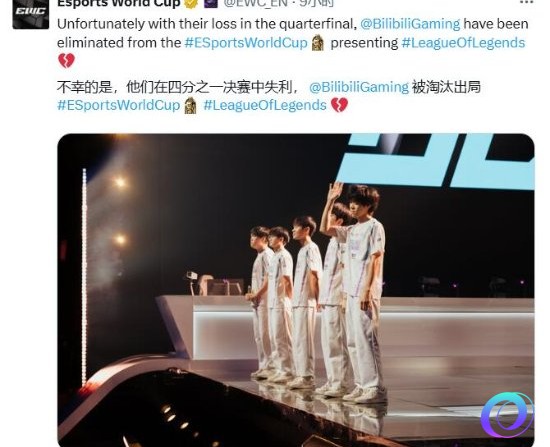Screen dimensions: 550x447
Task: Click the purple swirl watermark on the photo
Action: 507,415
